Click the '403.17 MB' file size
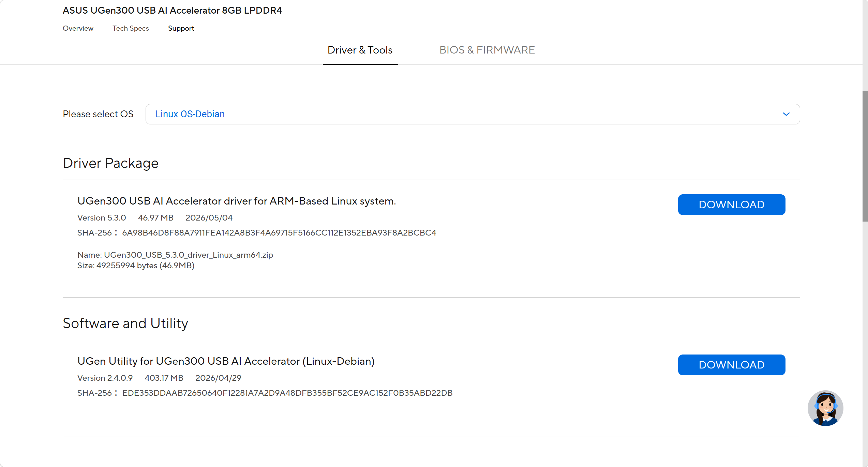The image size is (868, 467). pyautogui.click(x=164, y=378)
